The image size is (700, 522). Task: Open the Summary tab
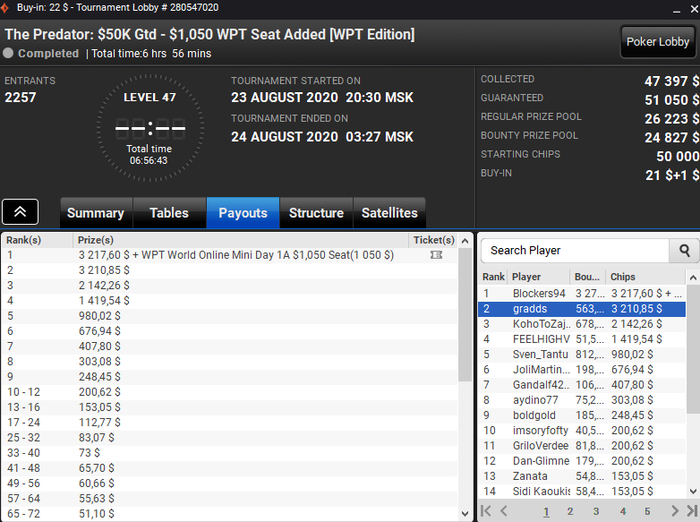pyautogui.click(x=96, y=213)
